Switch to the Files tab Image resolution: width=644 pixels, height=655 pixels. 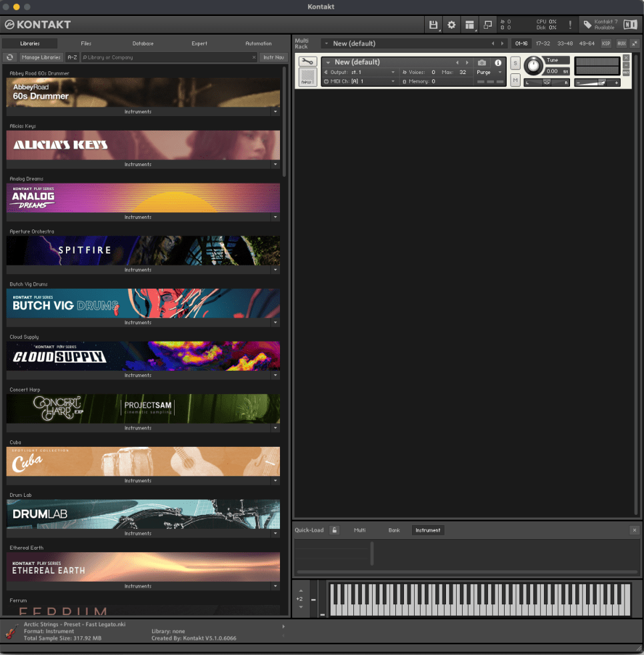pos(86,43)
